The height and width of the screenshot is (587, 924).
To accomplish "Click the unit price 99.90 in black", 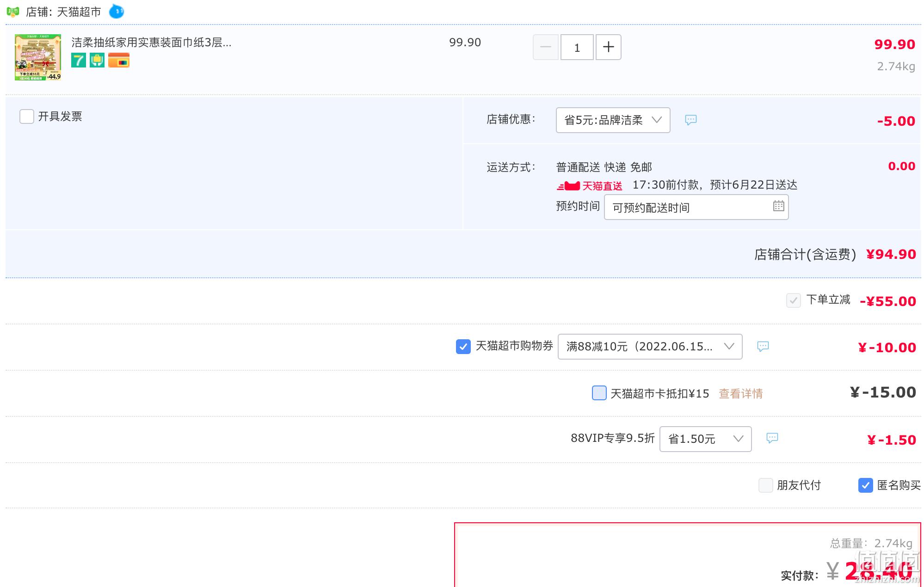I will point(465,43).
